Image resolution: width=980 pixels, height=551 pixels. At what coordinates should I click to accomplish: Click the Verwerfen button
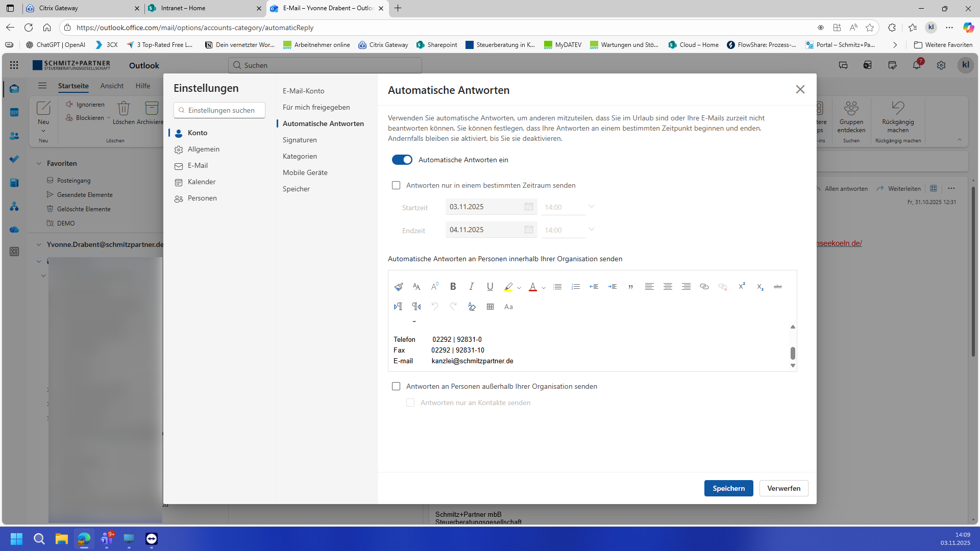pos(783,488)
